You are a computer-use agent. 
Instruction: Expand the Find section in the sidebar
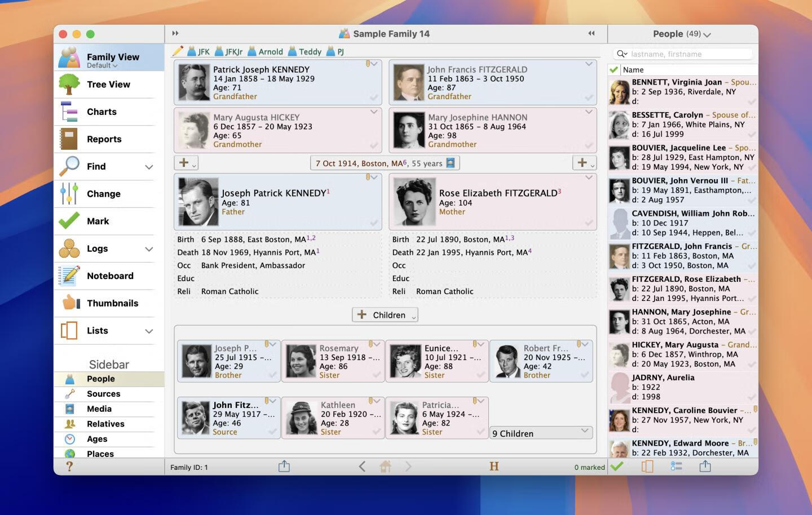coord(148,167)
